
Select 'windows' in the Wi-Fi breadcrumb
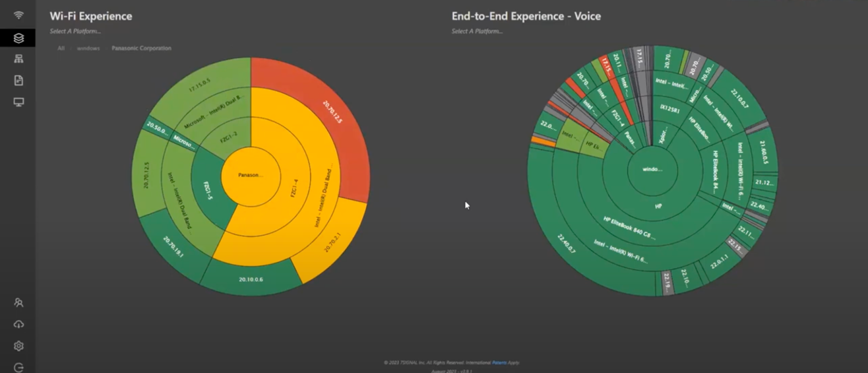coord(88,48)
